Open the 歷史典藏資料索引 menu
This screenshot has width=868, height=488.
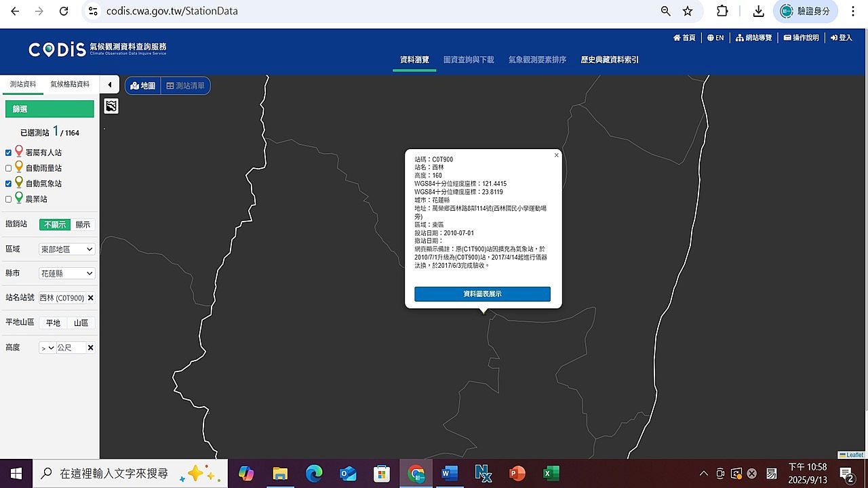(610, 60)
